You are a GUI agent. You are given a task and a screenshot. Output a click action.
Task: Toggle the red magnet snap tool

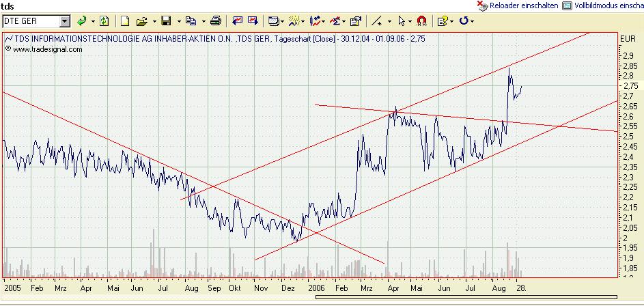coord(421,21)
